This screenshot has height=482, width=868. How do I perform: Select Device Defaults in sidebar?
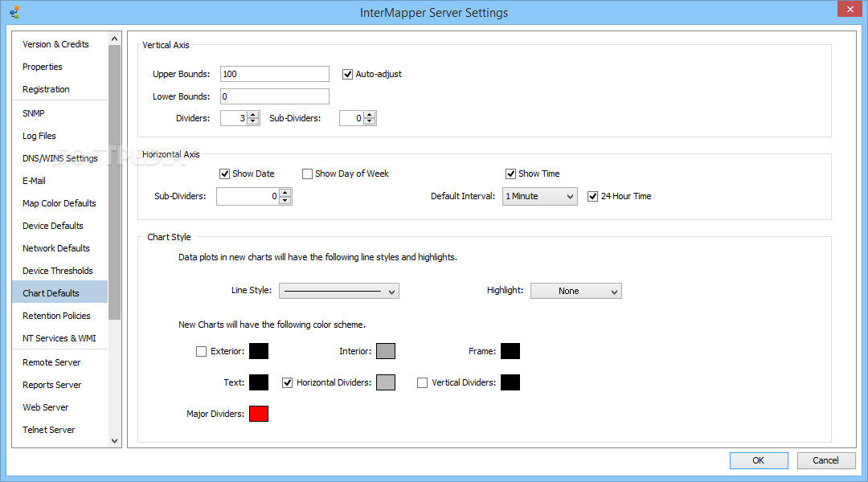(52, 226)
